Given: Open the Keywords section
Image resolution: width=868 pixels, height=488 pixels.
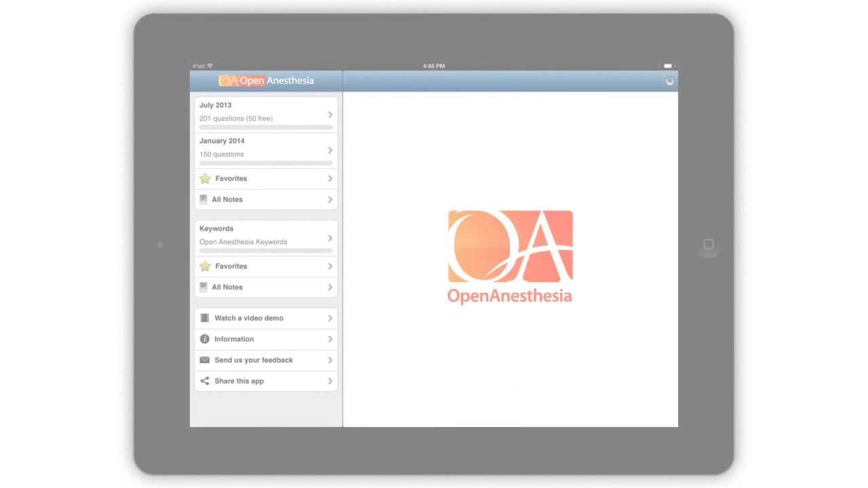Looking at the screenshot, I should (x=266, y=238).
